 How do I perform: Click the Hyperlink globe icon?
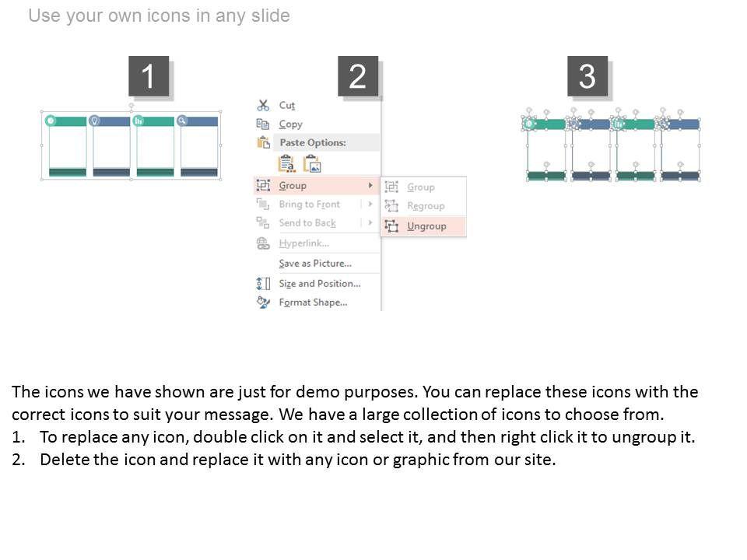(x=263, y=243)
